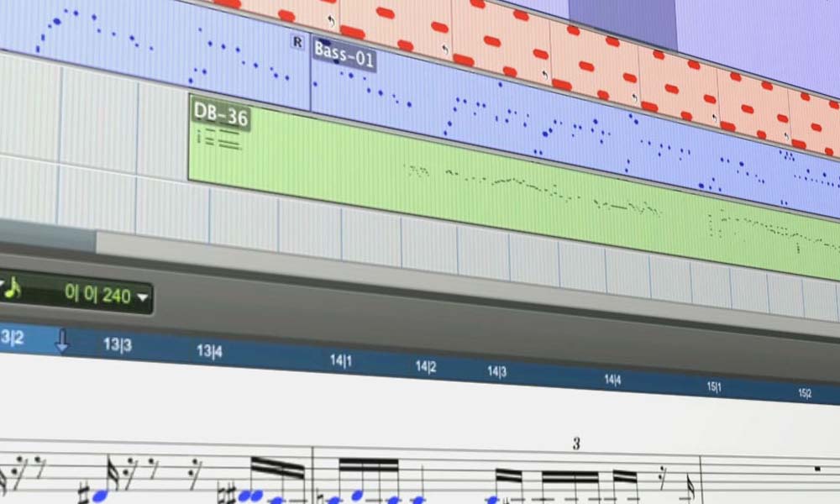Click ruler position 14|4

[x=613, y=380]
